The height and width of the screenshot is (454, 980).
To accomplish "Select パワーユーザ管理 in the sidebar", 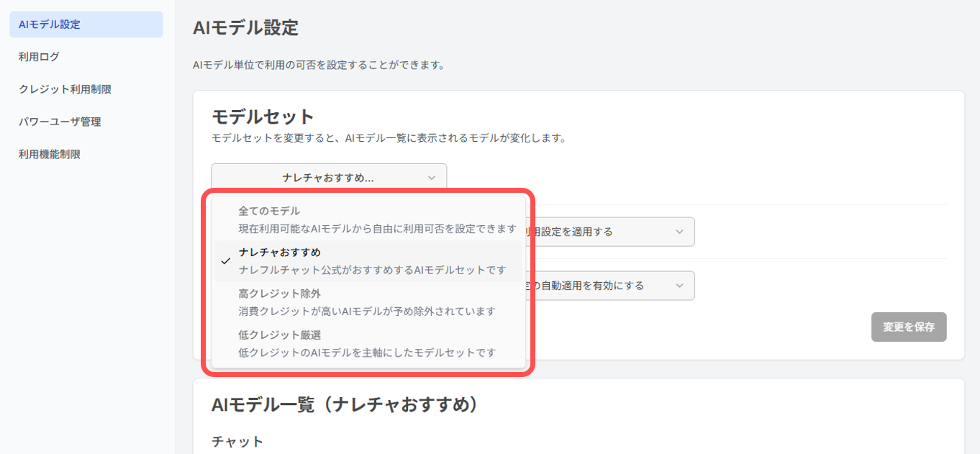I will coord(60,122).
